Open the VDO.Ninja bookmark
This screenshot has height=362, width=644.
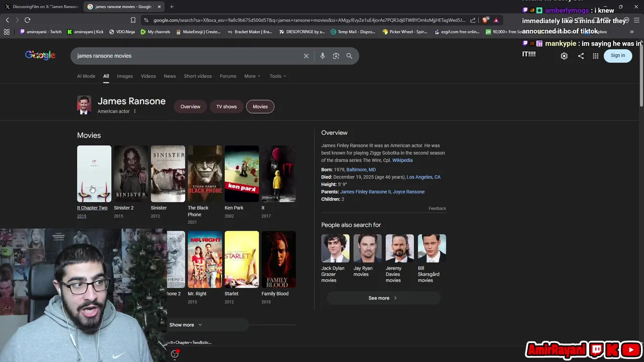(122, 32)
